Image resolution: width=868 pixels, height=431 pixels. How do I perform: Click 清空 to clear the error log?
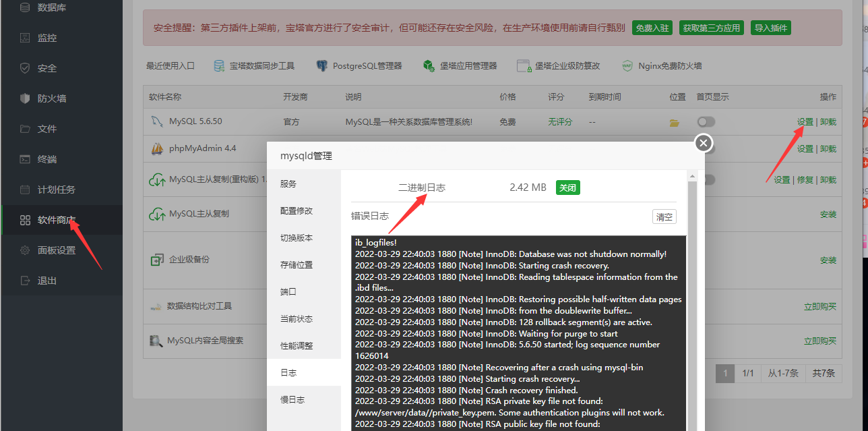coord(664,217)
